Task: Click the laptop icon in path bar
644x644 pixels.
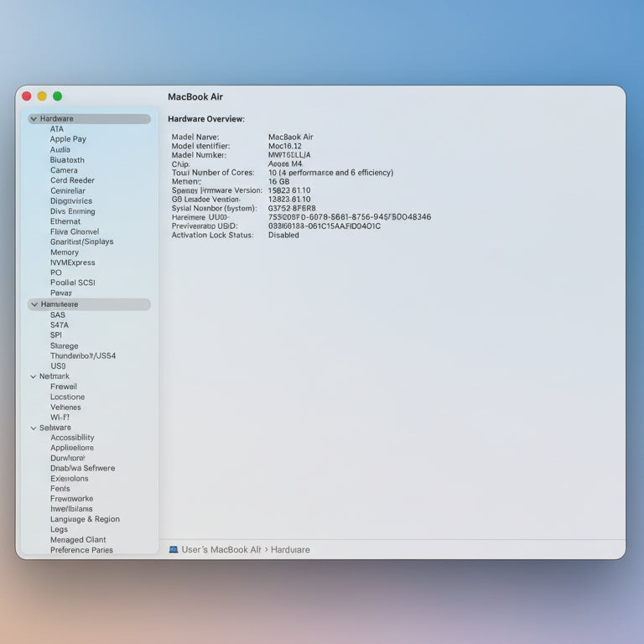Action: point(174,549)
